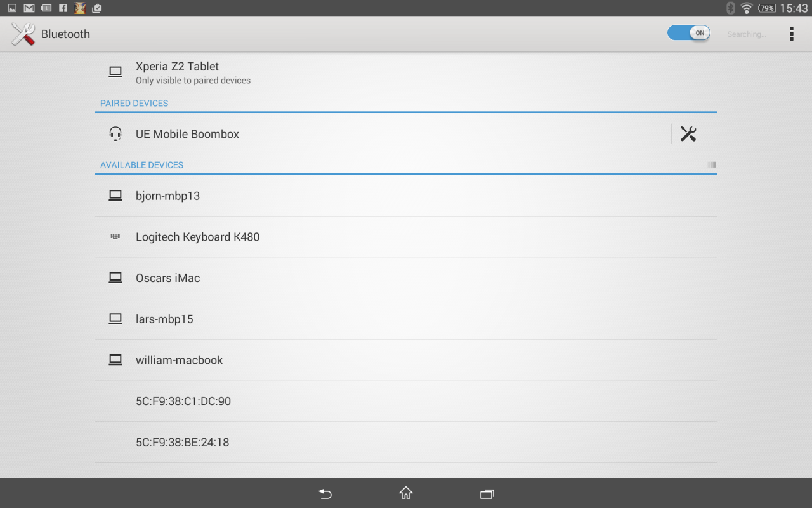Screen dimensions: 812x508
Task: Select device 5C:F9:38:BE:24:18
Action: coord(406,442)
